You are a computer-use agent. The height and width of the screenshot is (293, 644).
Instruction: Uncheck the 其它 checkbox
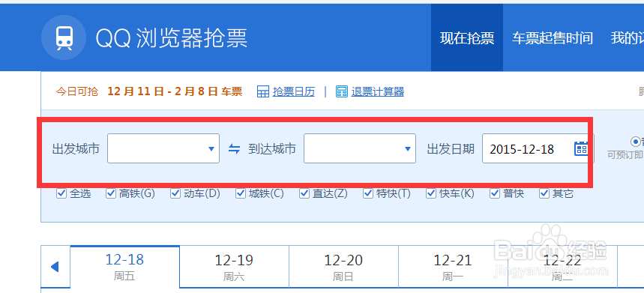click(x=544, y=193)
